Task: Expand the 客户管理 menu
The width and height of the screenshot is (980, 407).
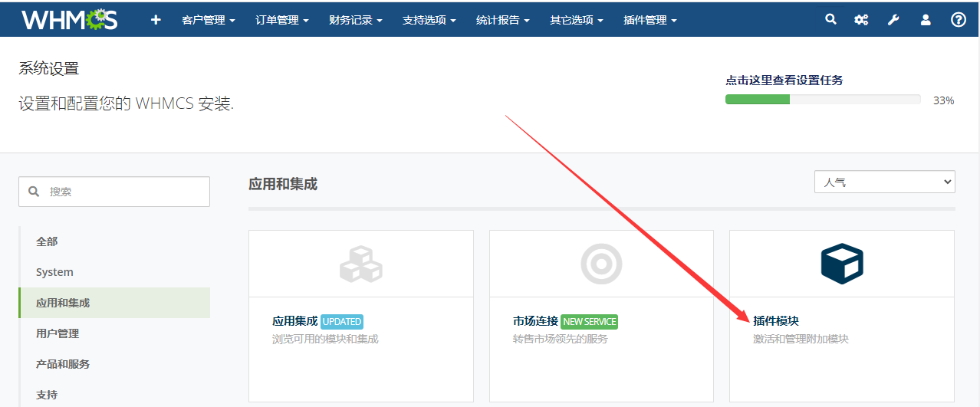Action: click(x=209, y=20)
